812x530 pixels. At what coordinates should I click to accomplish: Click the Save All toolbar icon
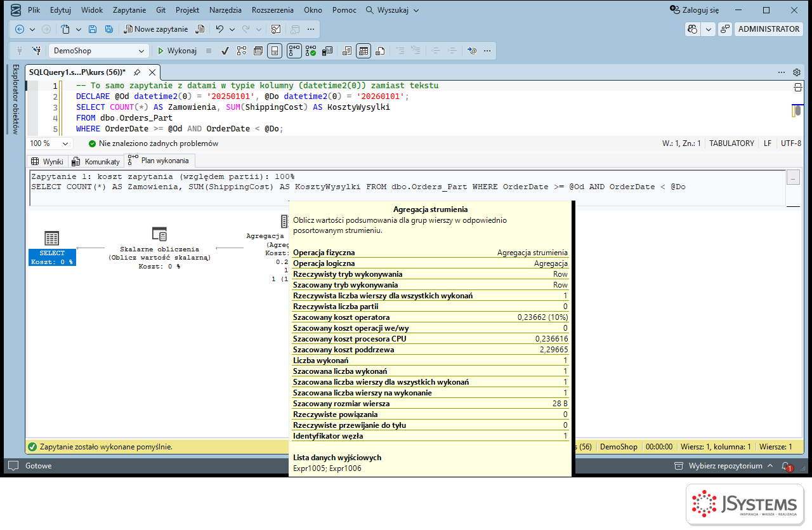108,29
